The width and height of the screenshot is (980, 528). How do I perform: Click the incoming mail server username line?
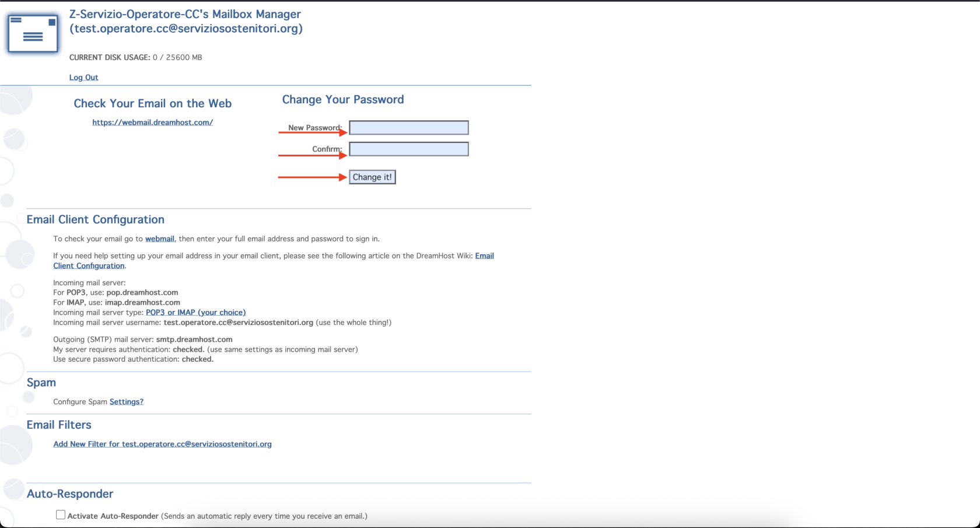(222, 323)
